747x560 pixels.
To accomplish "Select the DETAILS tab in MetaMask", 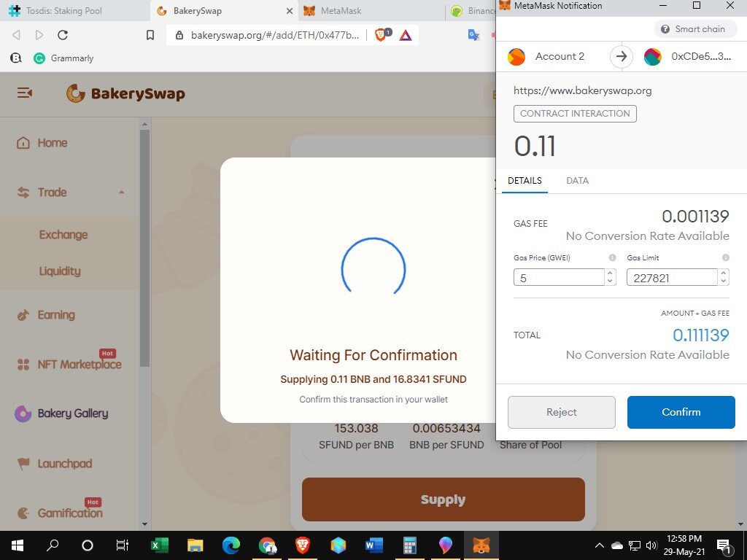I will coord(525,181).
